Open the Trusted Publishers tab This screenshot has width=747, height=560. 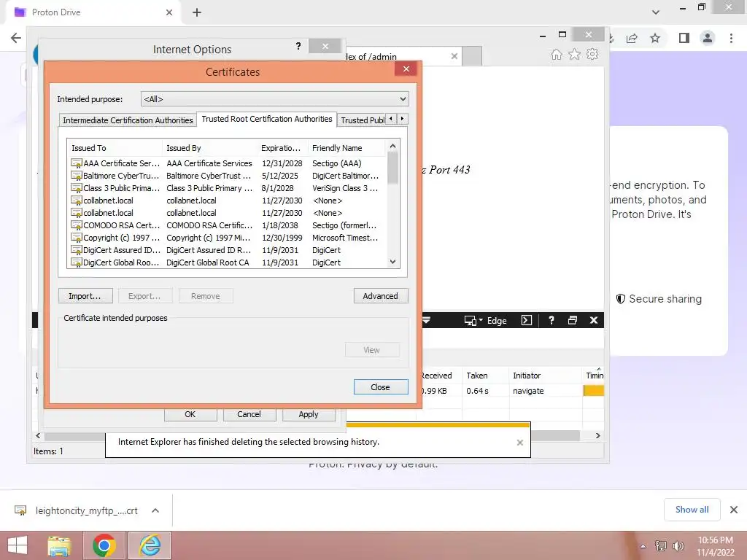pyautogui.click(x=362, y=120)
